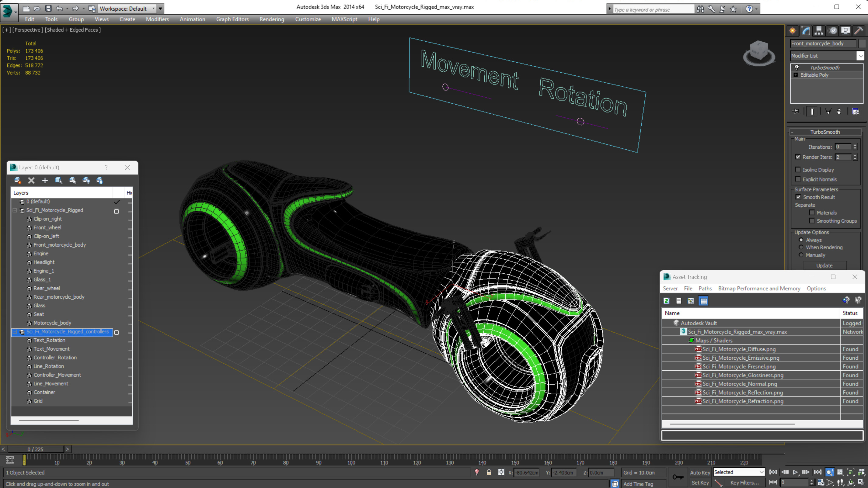The image size is (868, 488).
Task: Click Add Selected Objects plus icon in Layers
Action: pyautogui.click(x=45, y=181)
